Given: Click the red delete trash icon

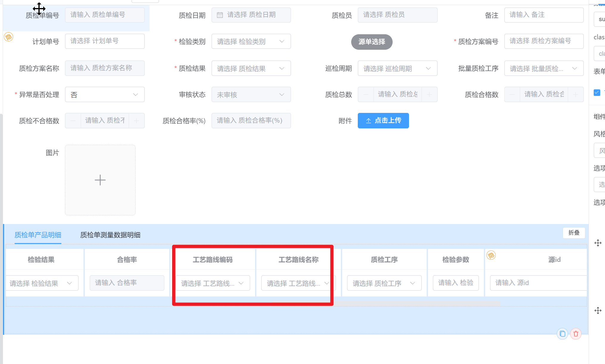Looking at the screenshot, I should pos(576,334).
